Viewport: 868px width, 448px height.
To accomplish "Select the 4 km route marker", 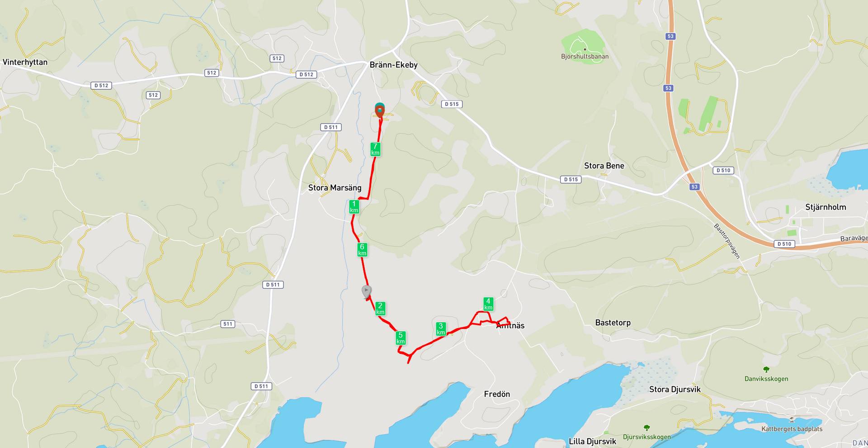I will [x=488, y=304].
